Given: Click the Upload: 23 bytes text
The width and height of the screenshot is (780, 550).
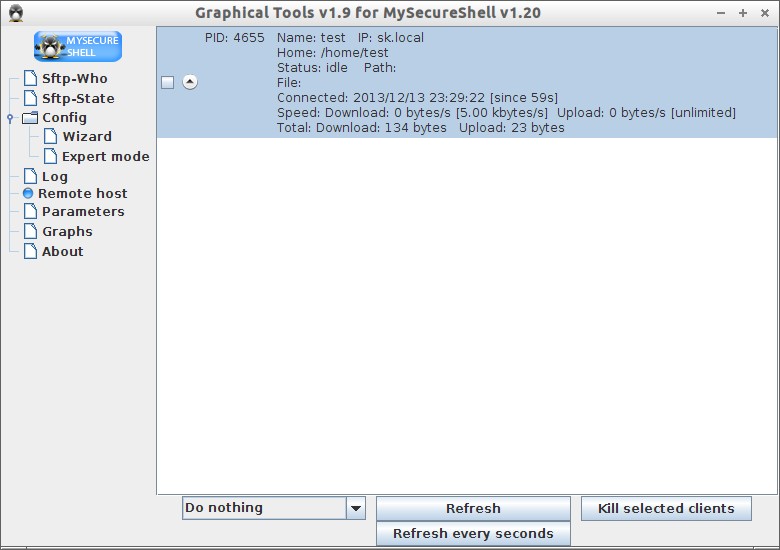Looking at the screenshot, I should pyautogui.click(x=511, y=128).
